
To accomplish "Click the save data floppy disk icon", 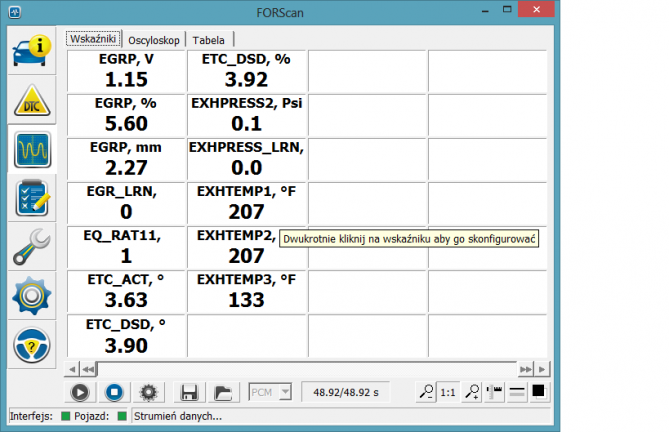I will (186, 391).
